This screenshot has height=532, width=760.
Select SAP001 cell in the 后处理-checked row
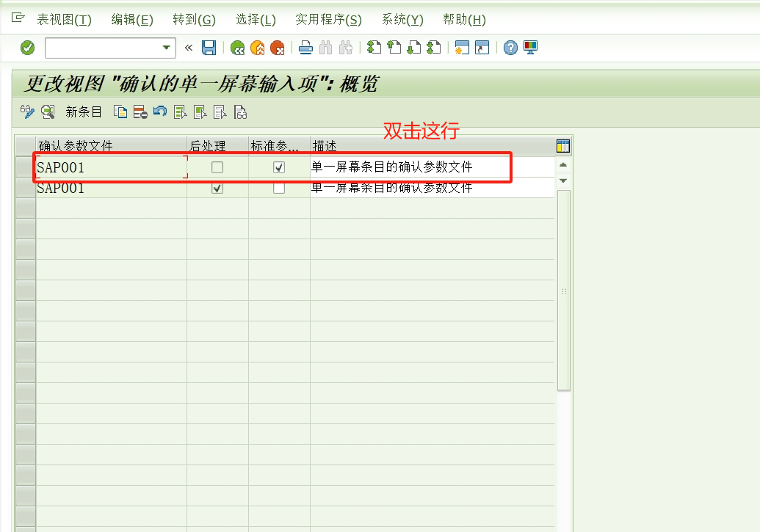[x=112, y=188]
